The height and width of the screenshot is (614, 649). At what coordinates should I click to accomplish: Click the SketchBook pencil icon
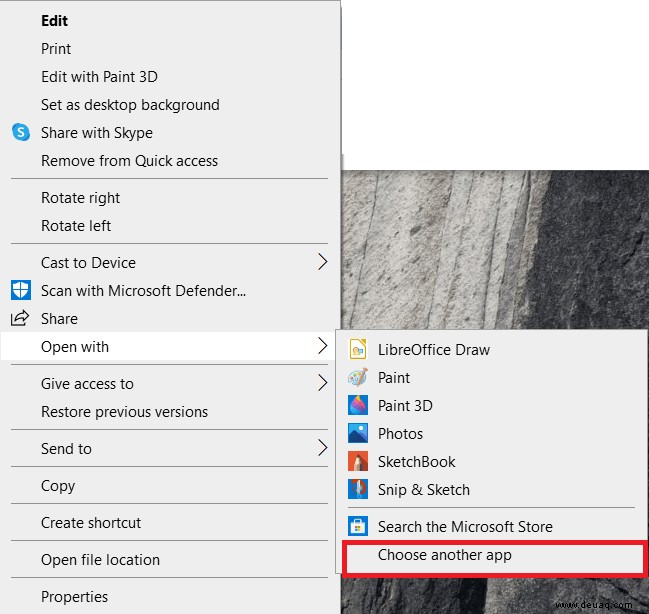coord(358,461)
